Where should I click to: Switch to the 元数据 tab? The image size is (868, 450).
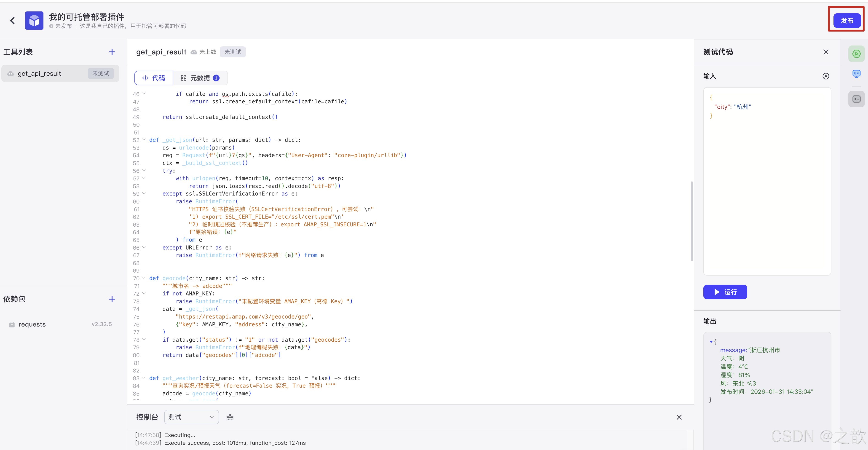pyautogui.click(x=200, y=78)
